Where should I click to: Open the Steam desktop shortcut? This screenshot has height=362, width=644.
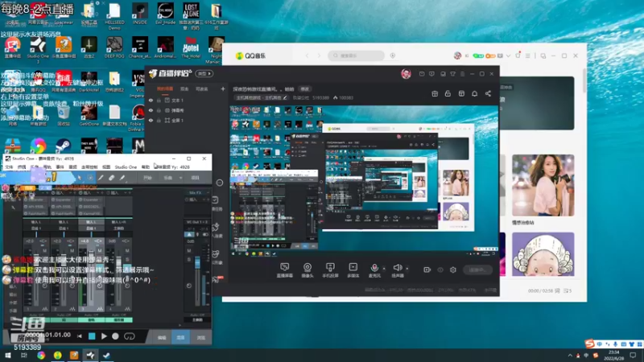click(64, 146)
